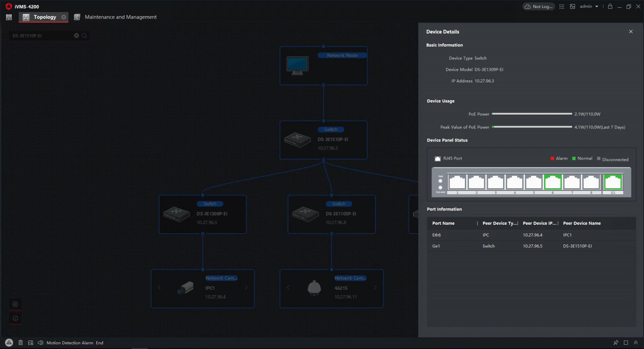Screen dimensions: 644x349
Task: Click the topology info icon
Action: tap(15, 318)
